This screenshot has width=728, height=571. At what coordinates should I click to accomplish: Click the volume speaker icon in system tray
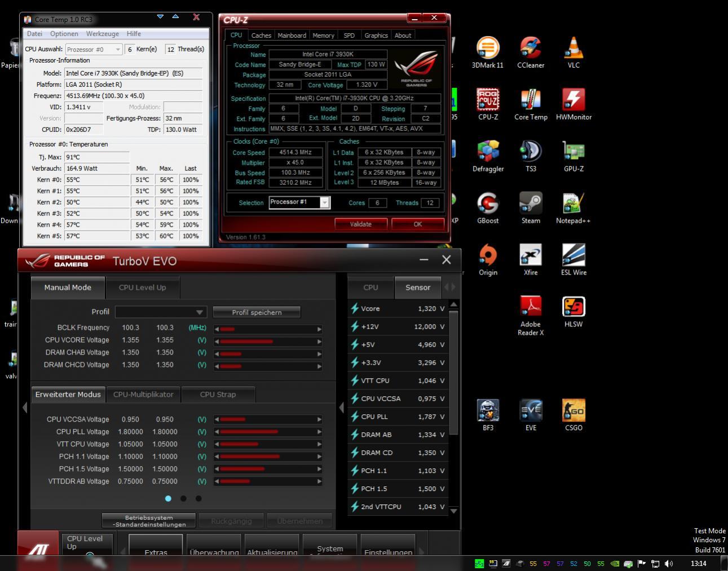(x=669, y=563)
